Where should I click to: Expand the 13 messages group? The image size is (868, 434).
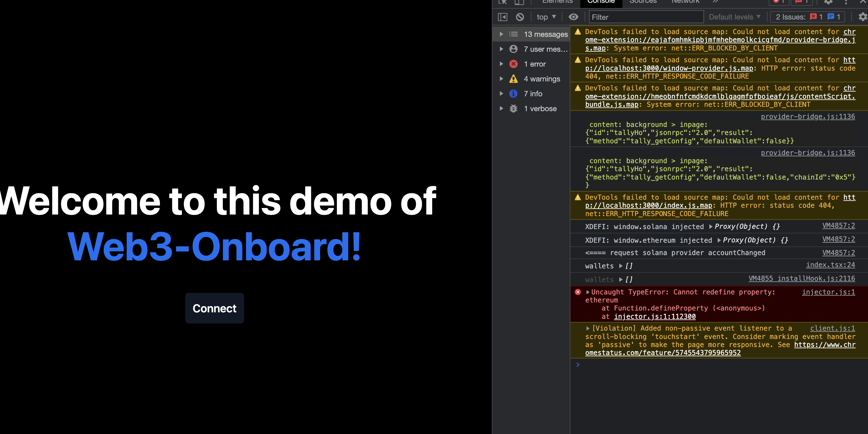501,34
